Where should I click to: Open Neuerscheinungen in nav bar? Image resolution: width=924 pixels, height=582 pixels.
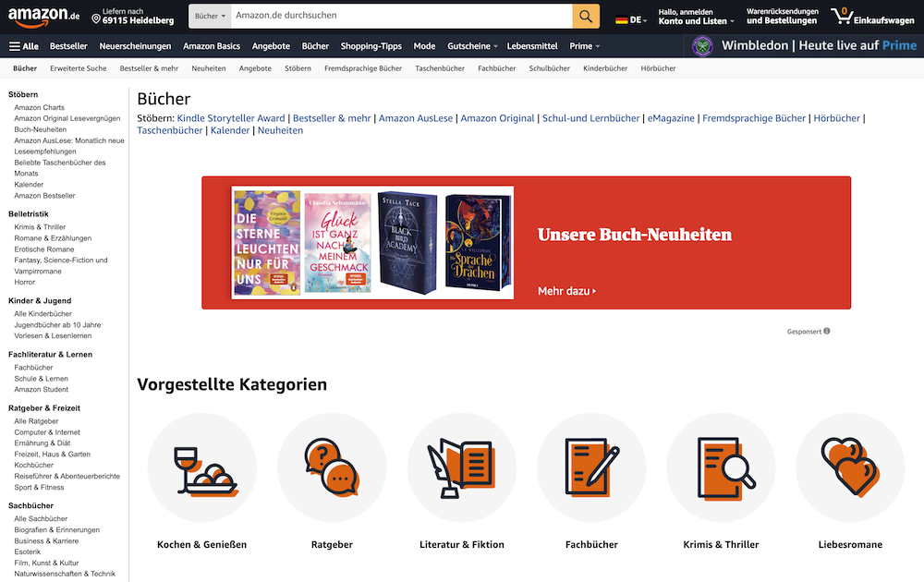(x=135, y=46)
